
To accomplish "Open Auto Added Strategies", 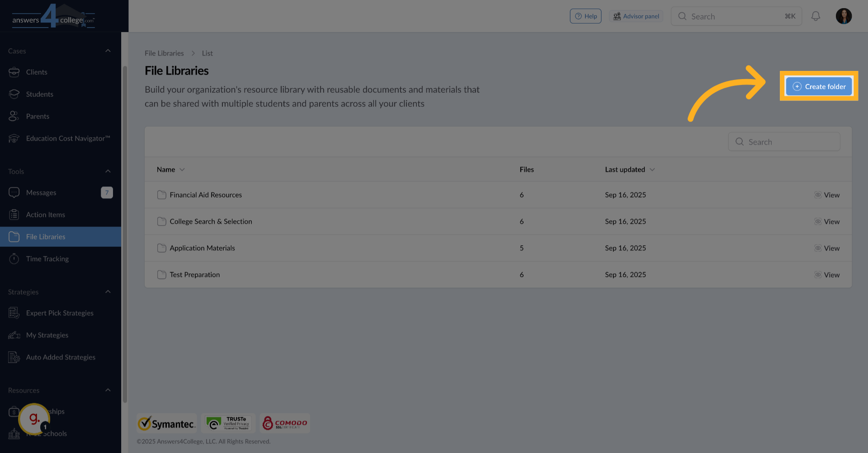I will coord(61,357).
